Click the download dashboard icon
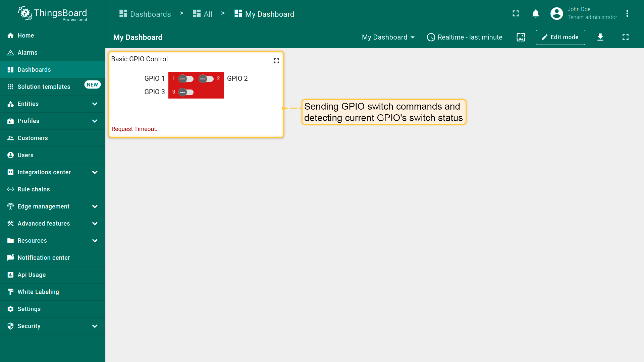 coord(600,37)
